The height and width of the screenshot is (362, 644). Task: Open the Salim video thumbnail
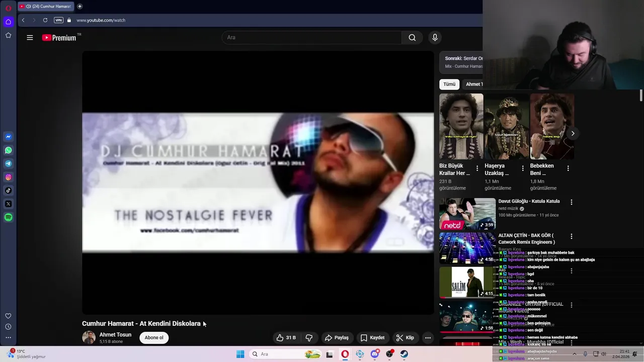(x=467, y=282)
